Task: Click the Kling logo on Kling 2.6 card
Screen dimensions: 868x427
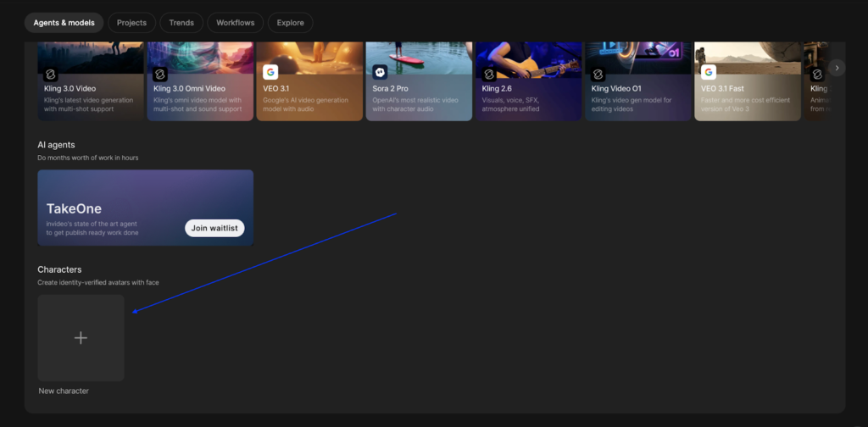Action: click(x=489, y=73)
